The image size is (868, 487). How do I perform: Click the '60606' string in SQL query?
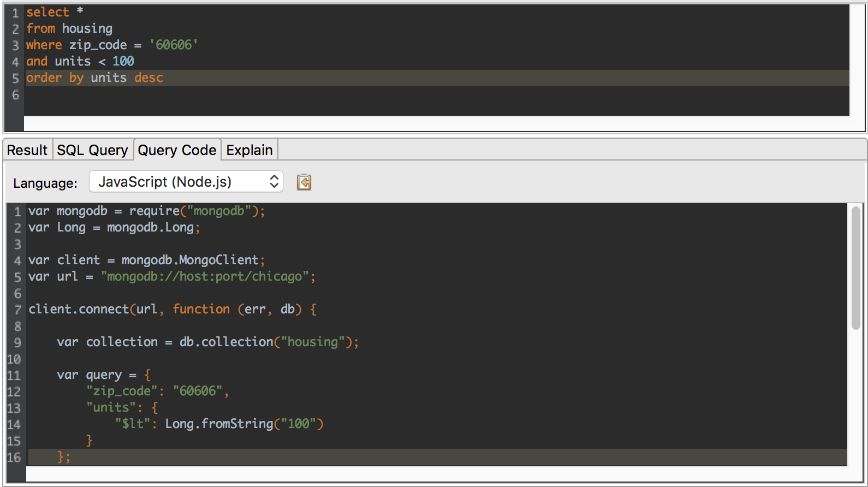[x=174, y=45]
